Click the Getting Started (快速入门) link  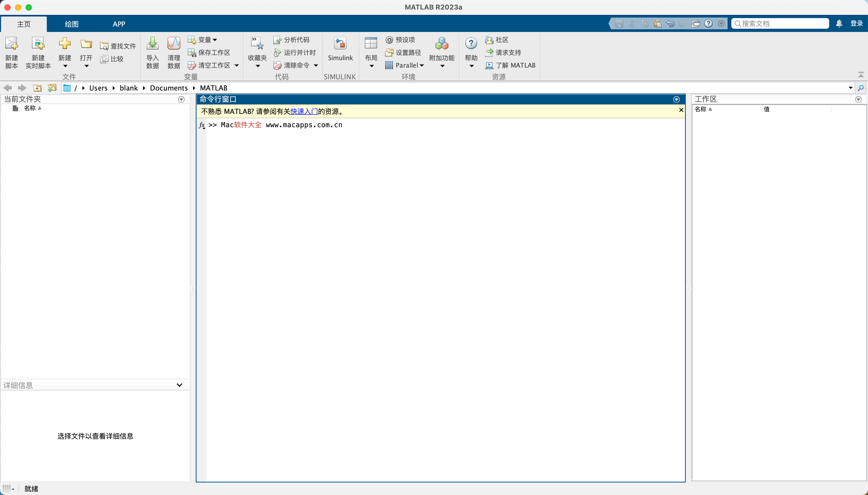pyautogui.click(x=304, y=112)
